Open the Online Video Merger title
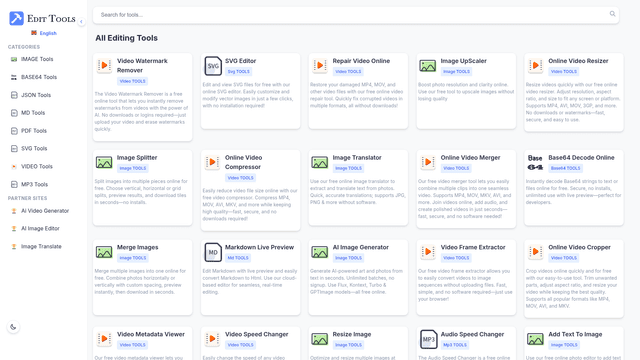The height and width of the screenshot is (360, 640). 470,158
